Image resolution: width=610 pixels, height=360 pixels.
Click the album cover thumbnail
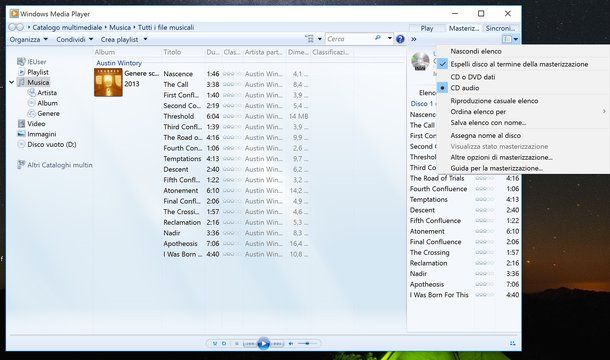click(108, 82)
